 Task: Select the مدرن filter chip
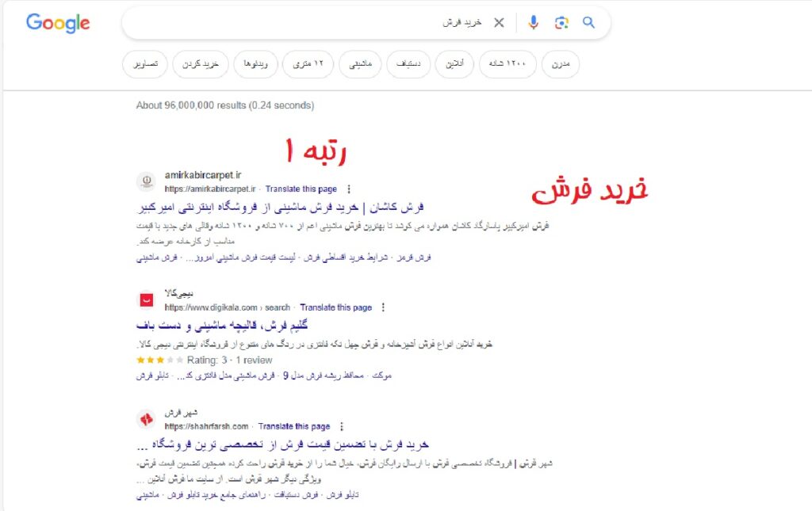click(x=561, y=64)
